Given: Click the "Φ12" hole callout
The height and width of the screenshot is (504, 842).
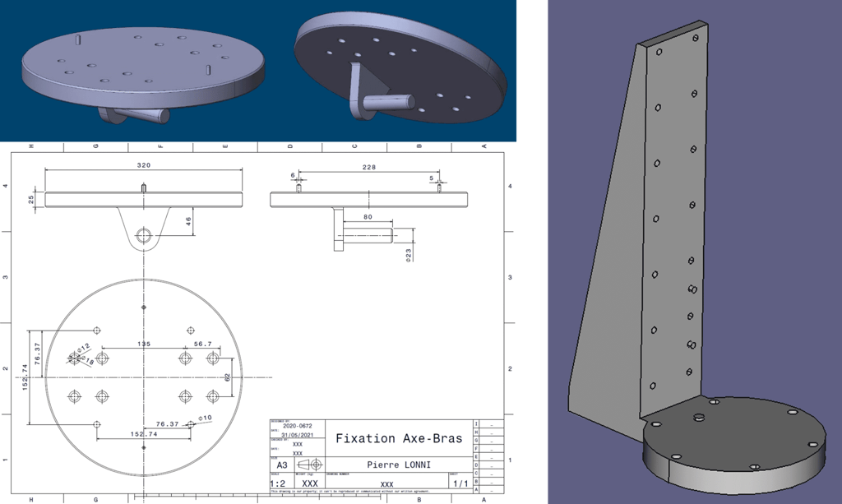Looking at the screenshot, I should point(84,349).
